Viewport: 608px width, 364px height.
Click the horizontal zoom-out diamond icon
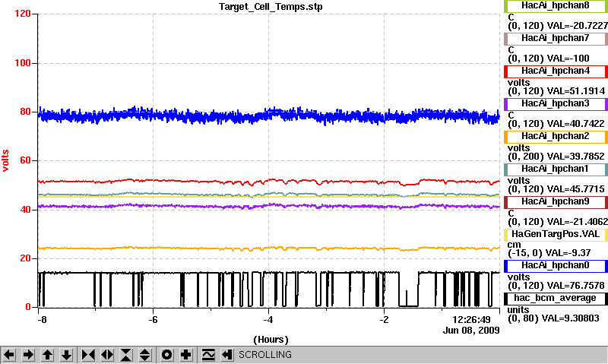[x=107, y=355]
